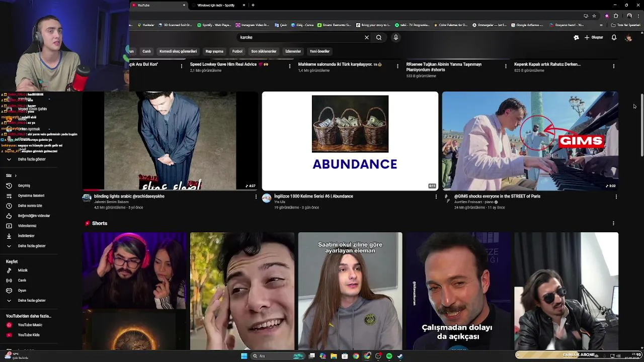Open Videolarınız in sidebar
The width and height of the screenshot is (644, 362).
coord(27,226)
